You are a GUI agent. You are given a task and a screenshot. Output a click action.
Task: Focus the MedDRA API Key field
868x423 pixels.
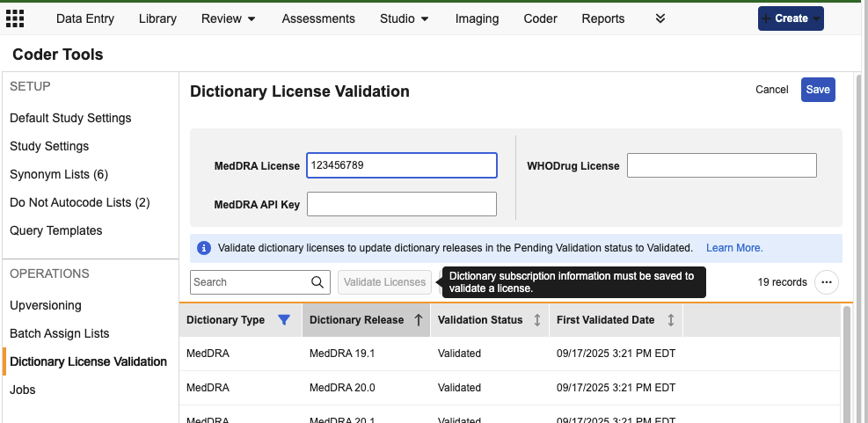coord(402,204)
